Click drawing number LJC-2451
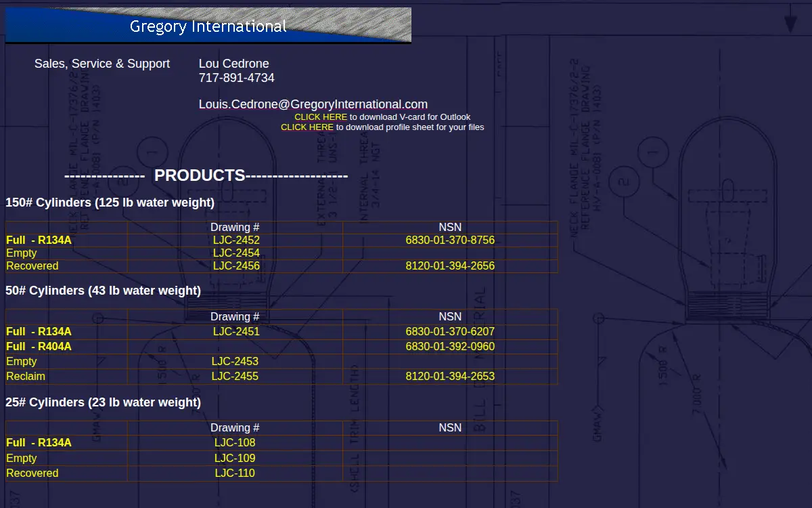 click(236, 332)
